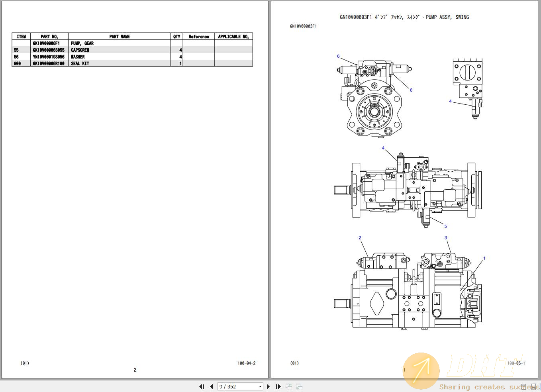Click the QTY column header
The image size is (541, 392).
[176, 36]
